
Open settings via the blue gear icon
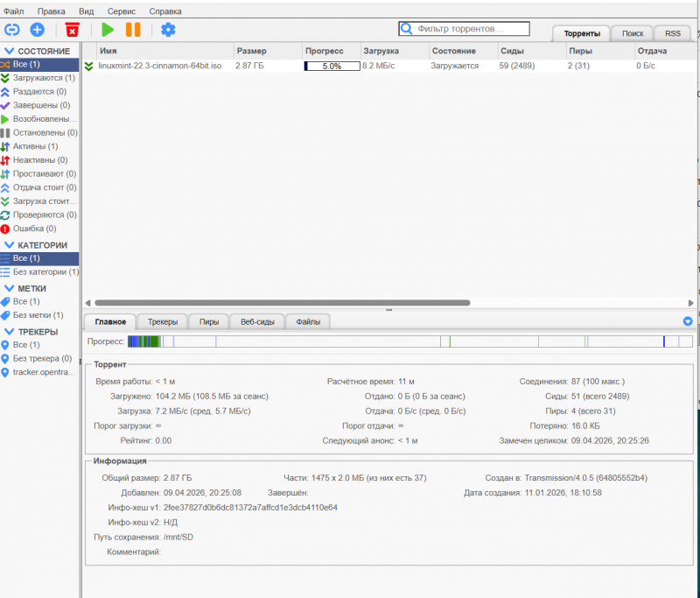pos(168,30)
